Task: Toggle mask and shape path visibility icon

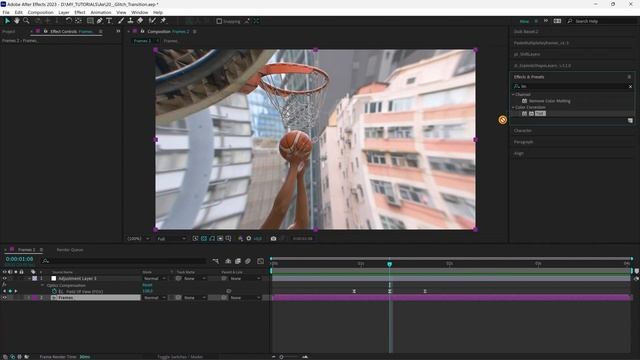Action: click(212, 238)
